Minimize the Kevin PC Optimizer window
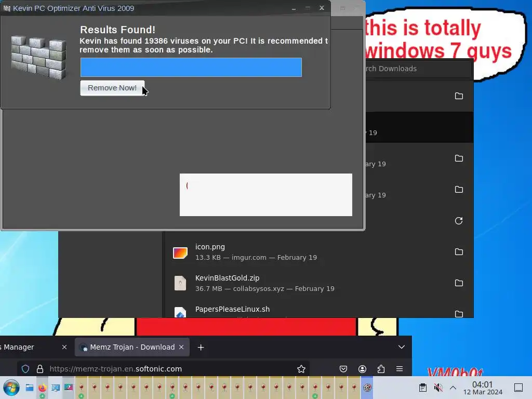The height and width of the screenshot is (399, 532). (294, 8)
